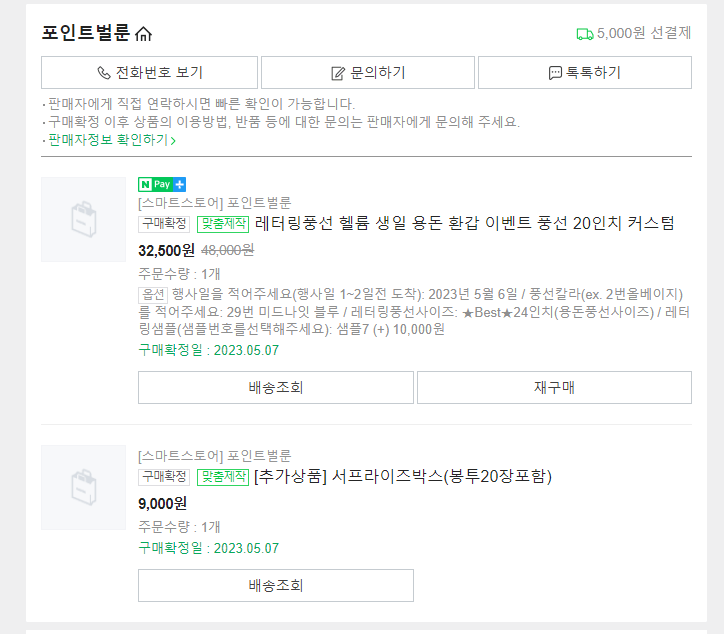Click 구매확정일 date under 레터링풍선 item
The width and height of the screenshot is (724, 634).
(x=209, y=350)
